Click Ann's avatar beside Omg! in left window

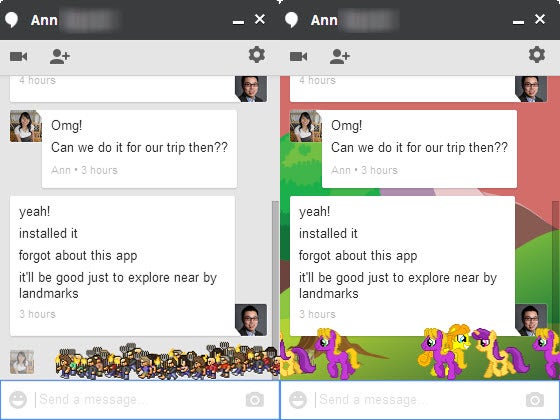pos(26,126)
